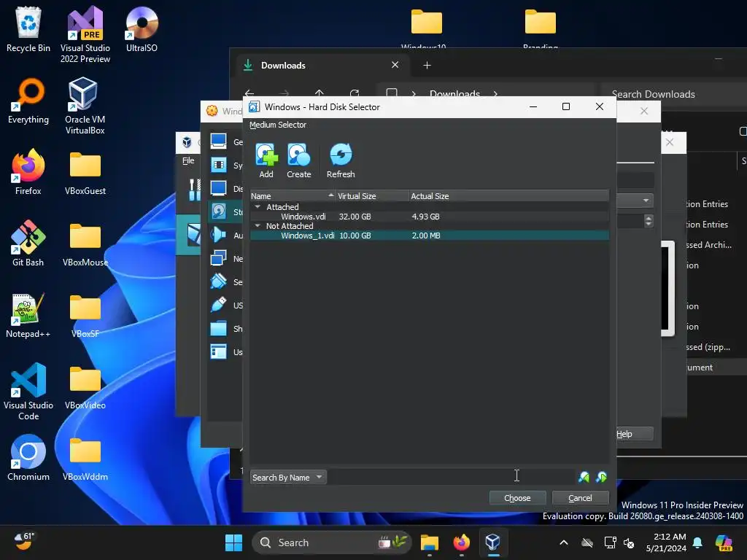Screen dimensions: 747x560
Task: Open Shared Folders settings icon
Action: [219, 328]
